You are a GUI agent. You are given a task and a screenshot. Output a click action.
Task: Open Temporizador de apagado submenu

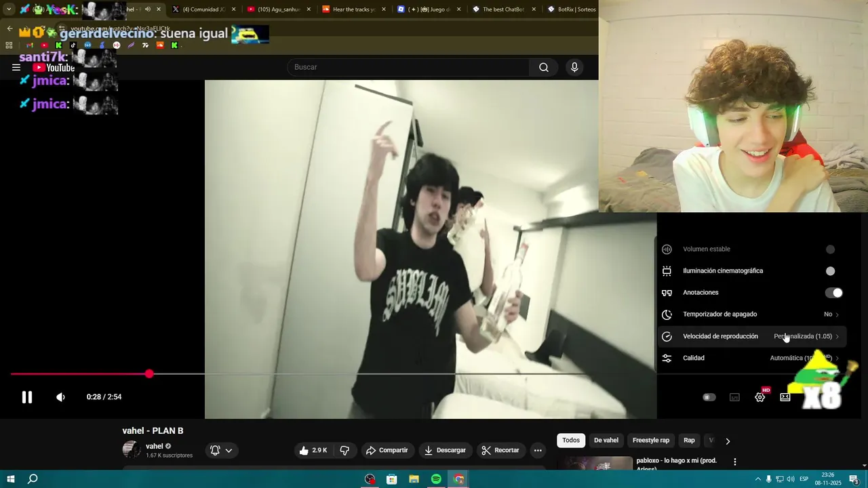(x=751, y=314)
